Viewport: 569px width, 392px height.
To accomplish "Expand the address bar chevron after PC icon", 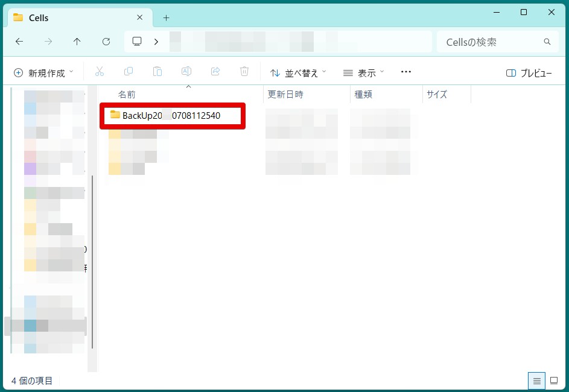I will pos(156,42).
